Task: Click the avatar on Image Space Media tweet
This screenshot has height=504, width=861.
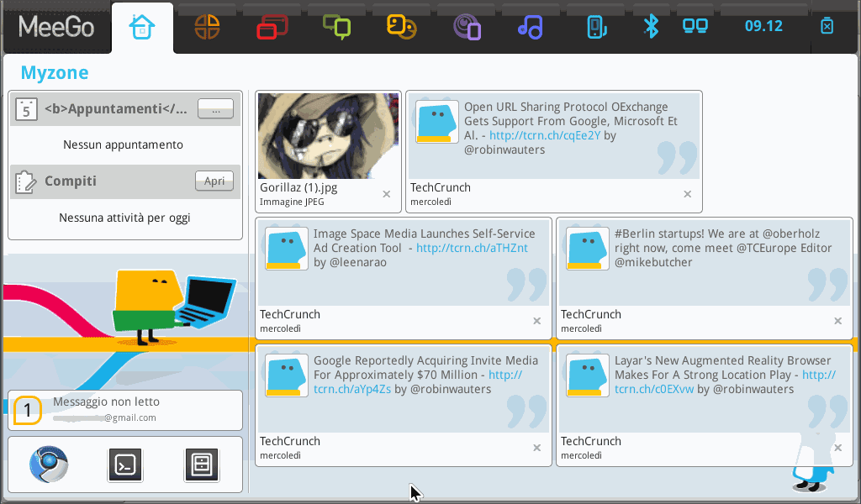Action: pyautogui.click(x=287, y=249)
